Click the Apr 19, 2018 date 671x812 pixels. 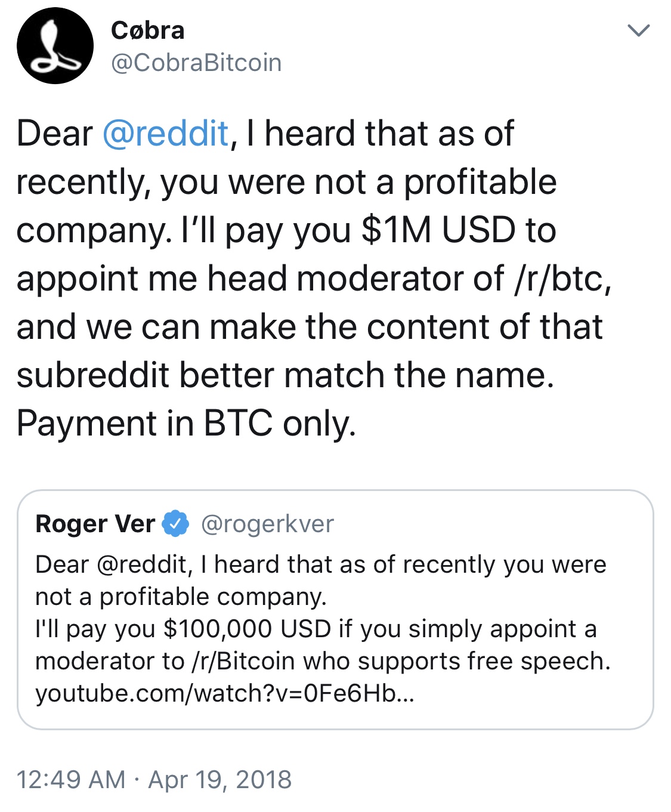tap(220, 779)
